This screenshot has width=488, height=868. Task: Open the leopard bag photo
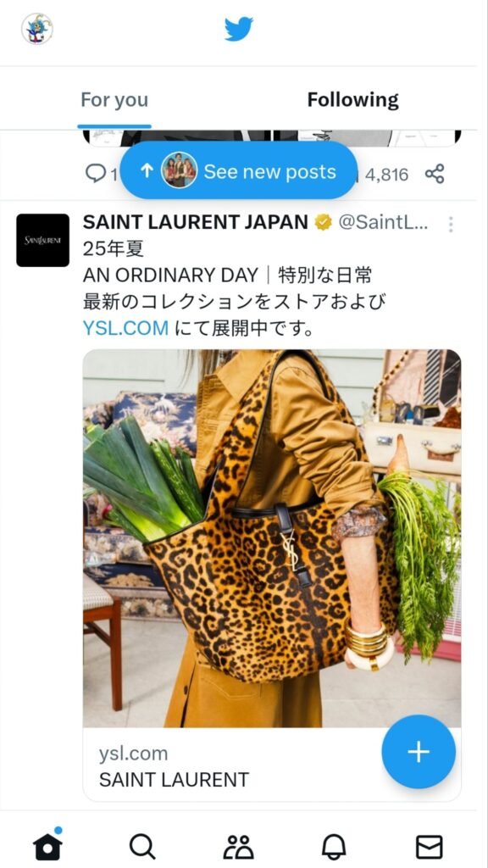point(272,538)
